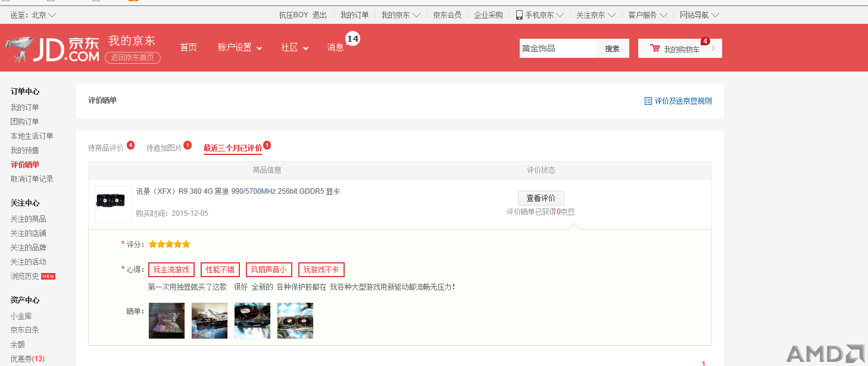
Task: Open the XFX graphics card product thumbnail
Action: 113,204
